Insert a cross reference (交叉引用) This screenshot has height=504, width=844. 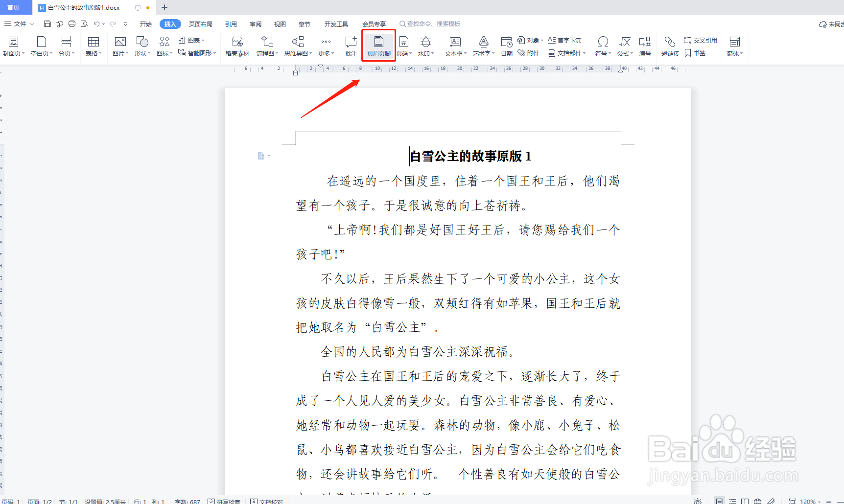tap(700, 40)
